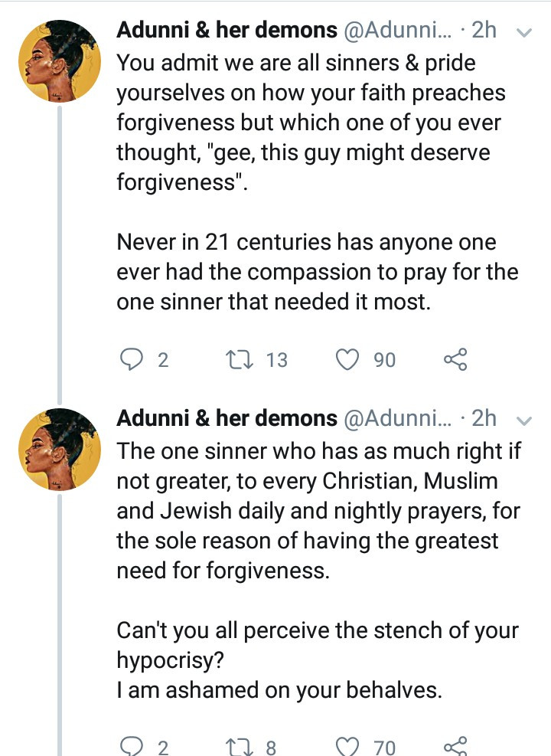Like the first tweet with 90 likes

tap(348, 359)
